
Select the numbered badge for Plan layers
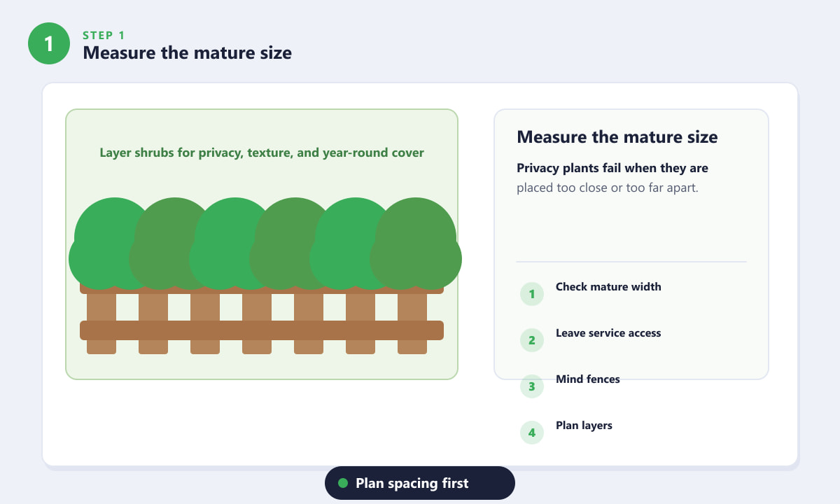[532, 433]
